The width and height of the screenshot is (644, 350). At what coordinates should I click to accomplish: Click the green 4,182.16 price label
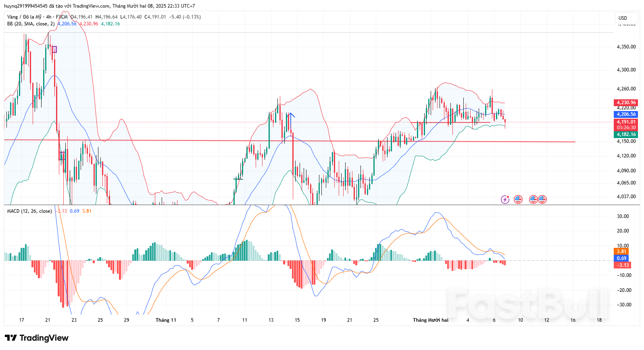[626, 134]
